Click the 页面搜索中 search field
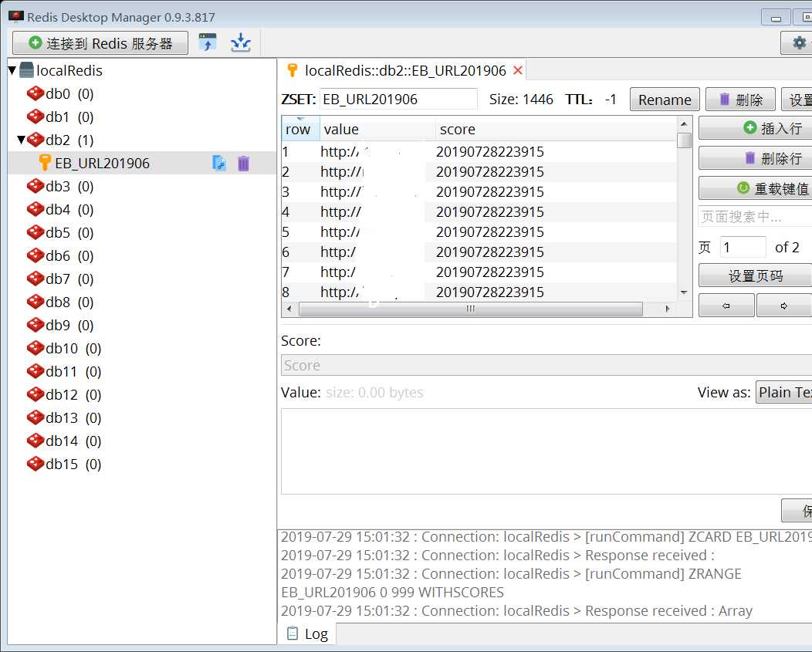Viewport: 812px width, 652px height. point(755,217)
